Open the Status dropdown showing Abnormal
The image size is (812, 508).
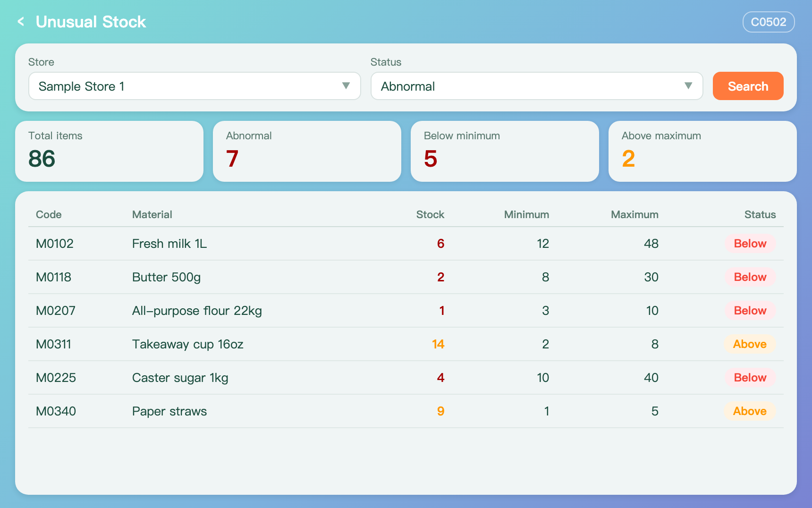(x=537, y=86)
